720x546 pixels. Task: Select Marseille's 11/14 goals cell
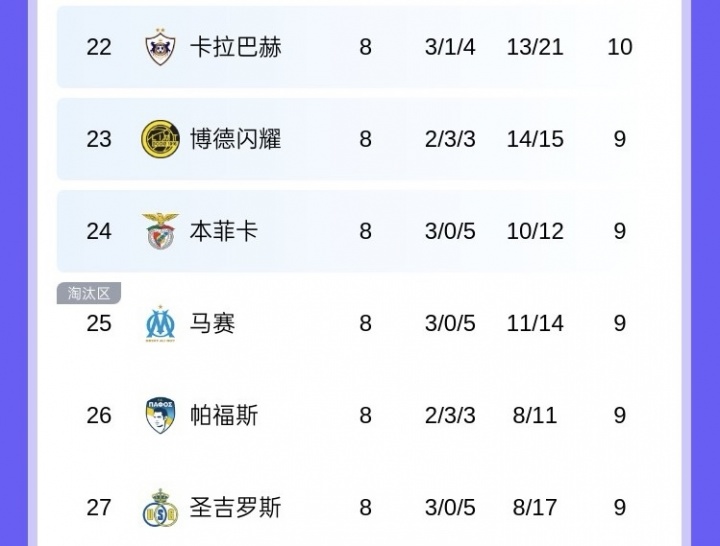pyautogui.click(x=535, y=323)
